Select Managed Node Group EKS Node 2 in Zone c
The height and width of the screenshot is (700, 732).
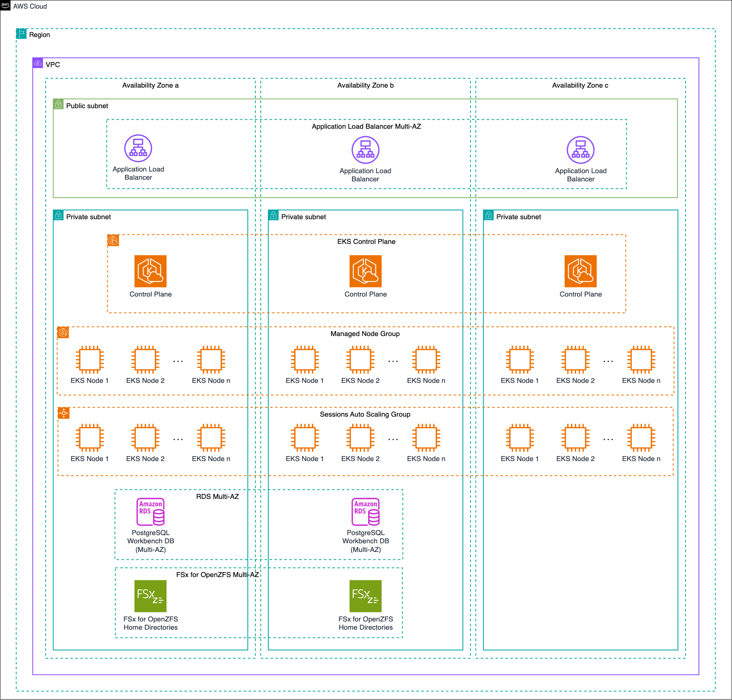(x=575, y=359)
